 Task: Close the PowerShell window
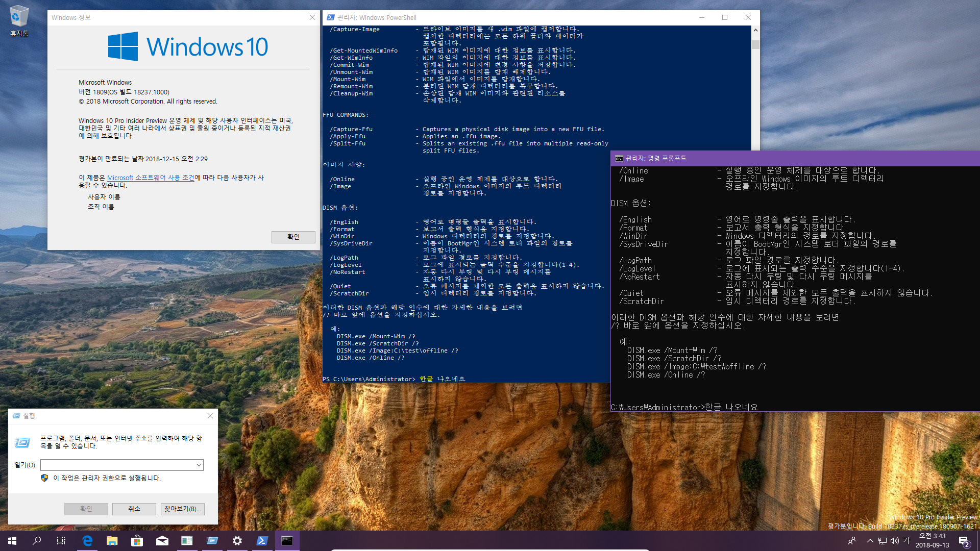click(x=748, y=17)
